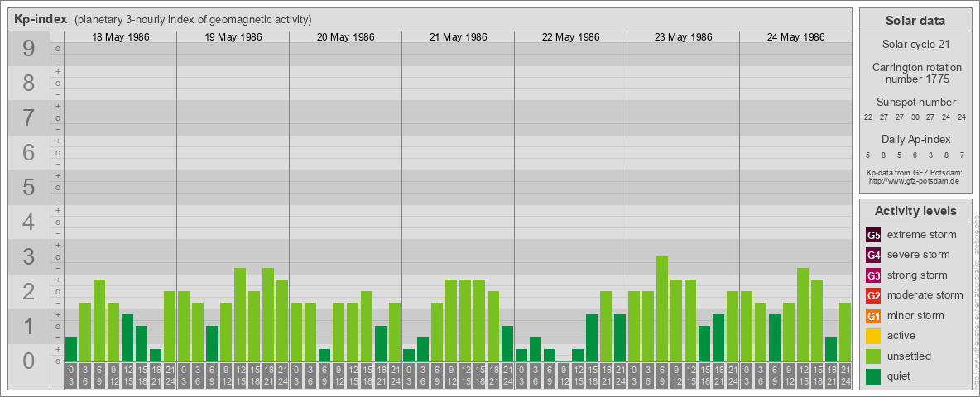Click the tallest bar on 23 May 6-9
The height and width of the screenshot is (397, 980).
click(x=662, y=309)
